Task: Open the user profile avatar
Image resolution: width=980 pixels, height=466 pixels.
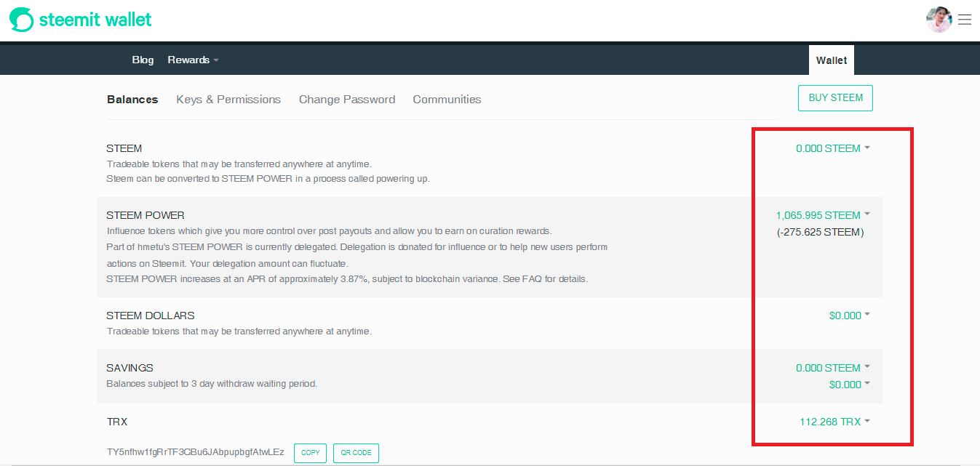Action: 939,20
